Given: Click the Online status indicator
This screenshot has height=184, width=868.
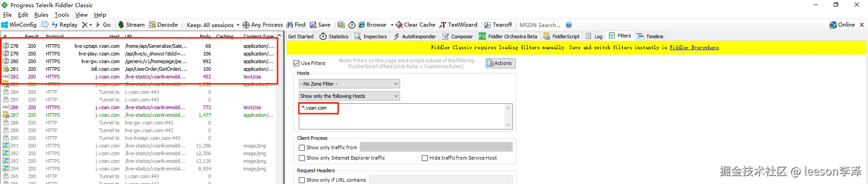Looking at the screenshot, I should click(842, 25).
